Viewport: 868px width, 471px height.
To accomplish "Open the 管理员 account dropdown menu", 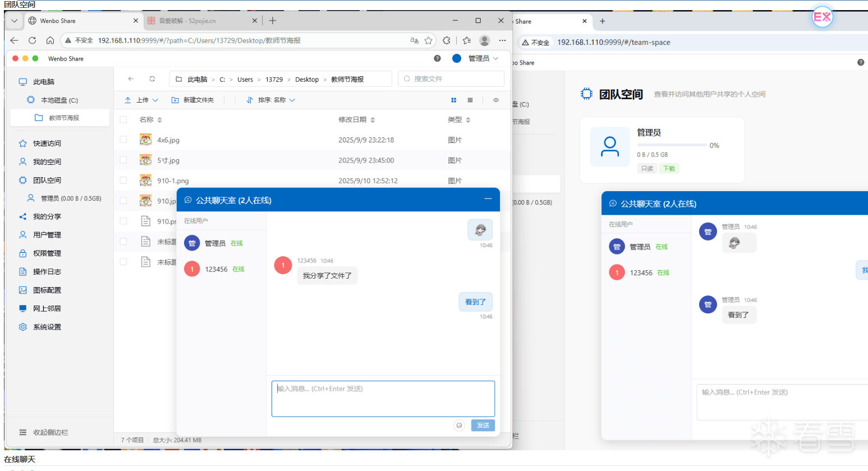I will point(483,58).
